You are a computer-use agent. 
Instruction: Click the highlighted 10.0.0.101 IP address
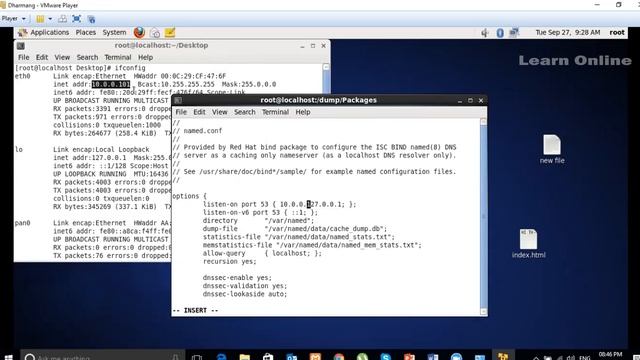click(111, 84)
